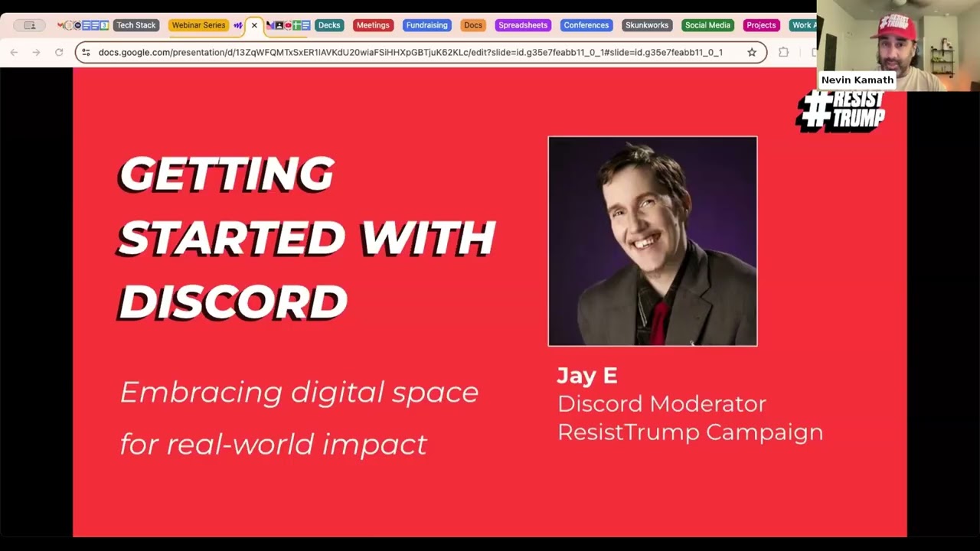
Task: Expand the Docs tab group
Action: click(x=473, y=25)
